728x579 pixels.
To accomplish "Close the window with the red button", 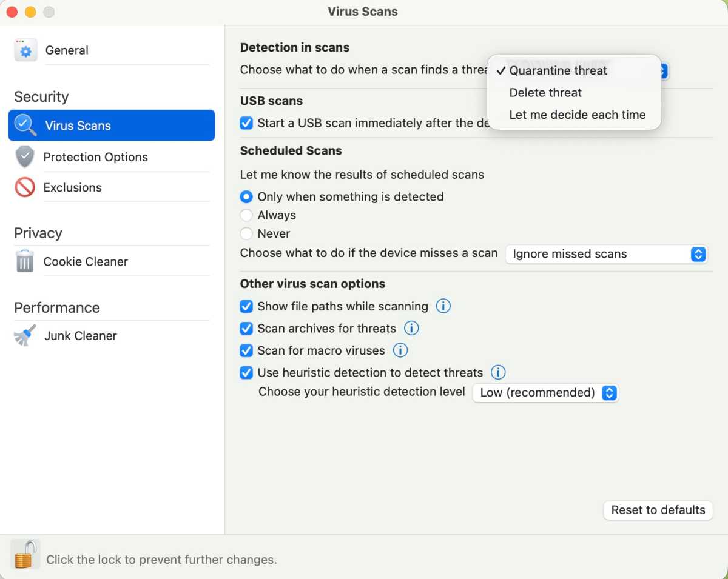I will click(12, 12).
